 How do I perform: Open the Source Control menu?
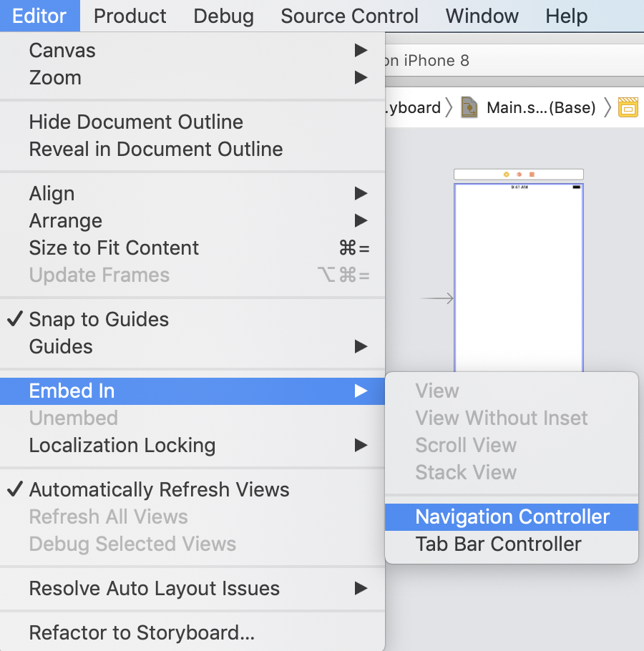349,16
